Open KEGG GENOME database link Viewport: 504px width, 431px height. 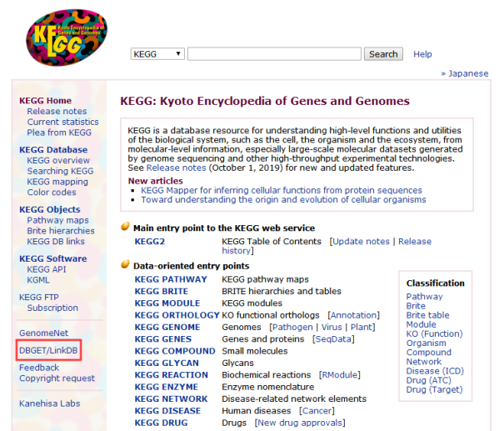point(167,327)
